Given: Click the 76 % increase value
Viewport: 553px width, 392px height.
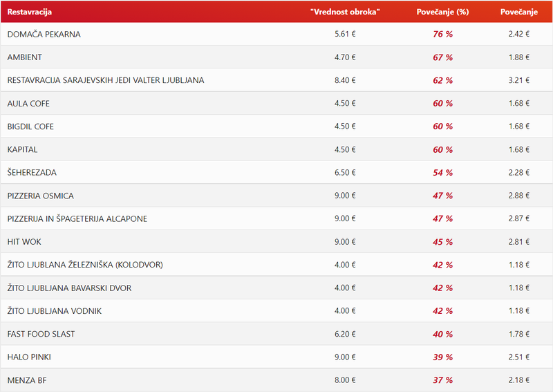Looking at the screenshot, I should tap(442, 35).
